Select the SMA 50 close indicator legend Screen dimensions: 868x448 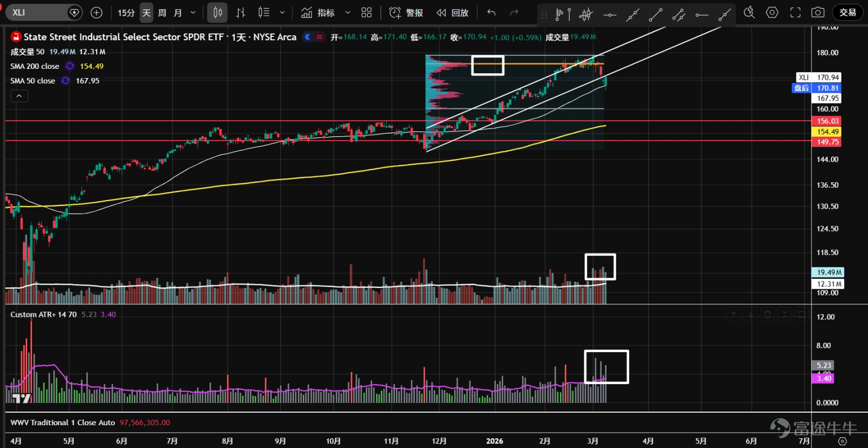(33, 81)
